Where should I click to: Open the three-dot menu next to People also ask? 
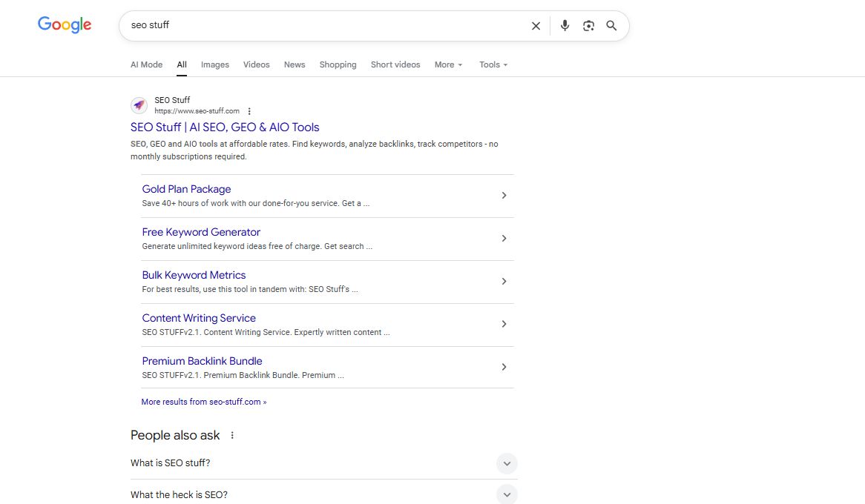click(231, 436)
